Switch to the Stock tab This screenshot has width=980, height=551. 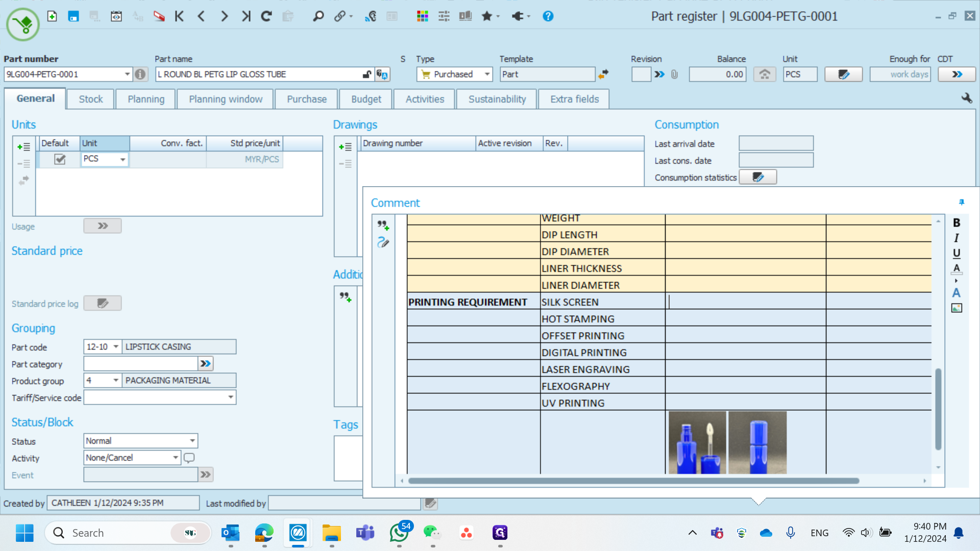[91, 99]
